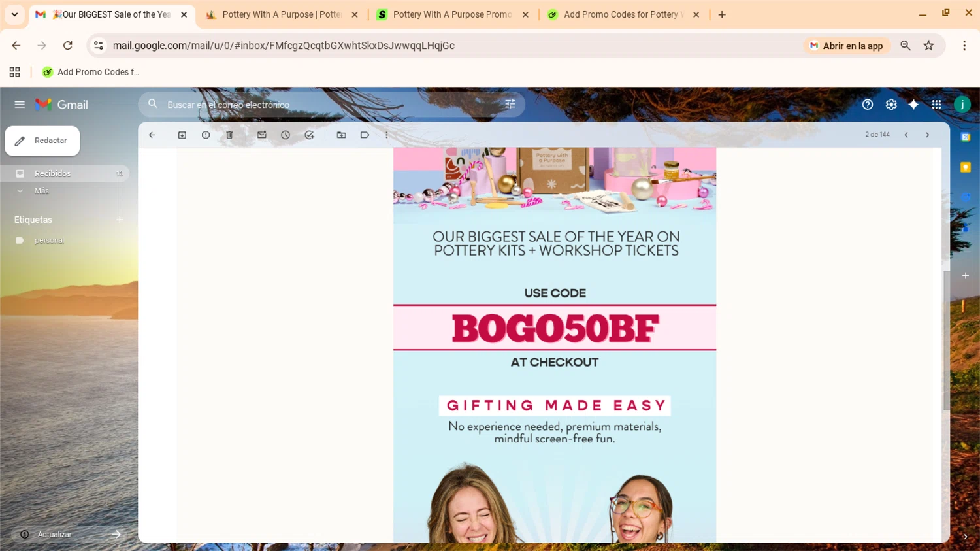Image resolution: width=980 pixels, height=551 pixels.
Task: View site information icon in address bar
Action: click(99, 45)
